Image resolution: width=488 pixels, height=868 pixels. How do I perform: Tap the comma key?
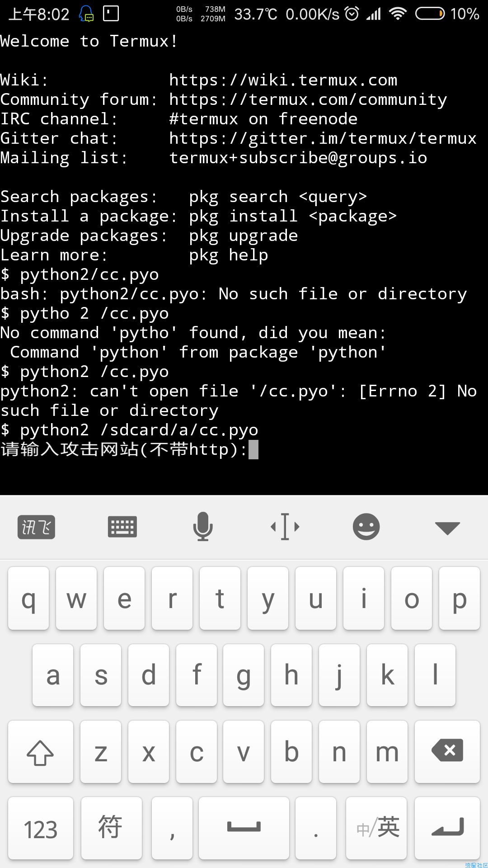point(172,828)
